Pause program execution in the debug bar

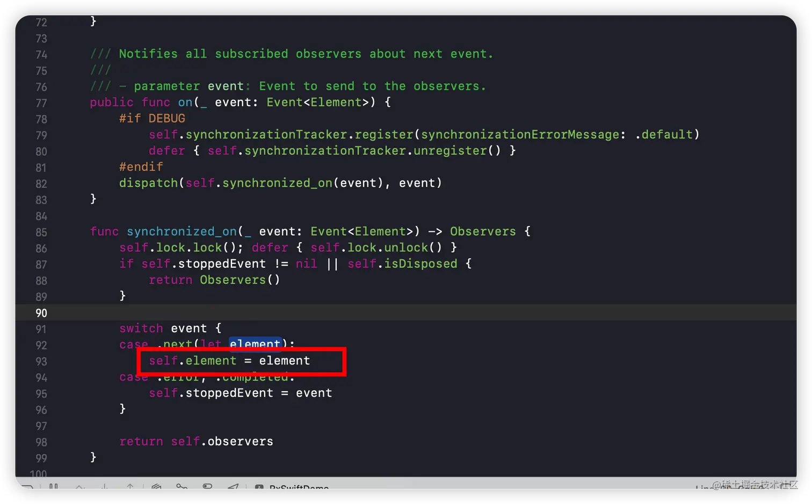click(54, 486)
